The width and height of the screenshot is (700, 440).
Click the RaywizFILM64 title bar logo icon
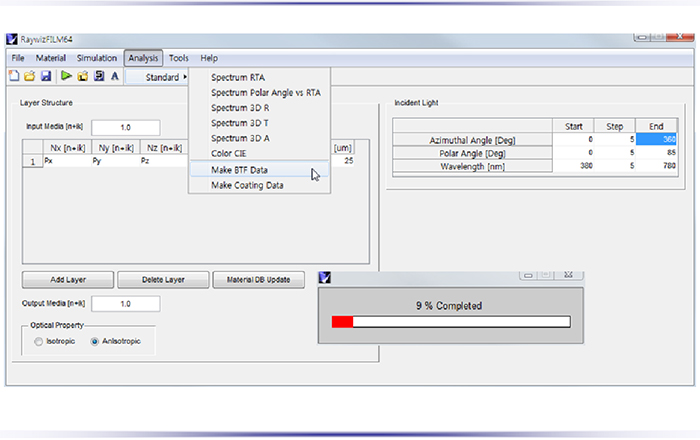[13, 39]
